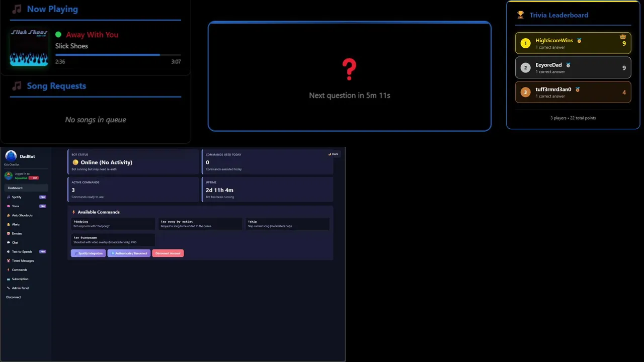Image resolution: width=644 pixels, height=362 pixels.
Task: Toggle the Dark theme switch
Action: (333, 154)
